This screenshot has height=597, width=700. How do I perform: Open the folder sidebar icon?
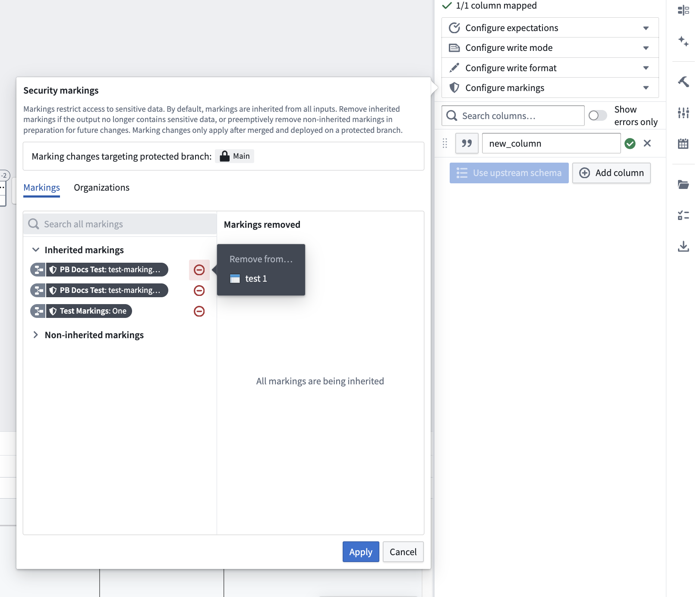[683, 185]
